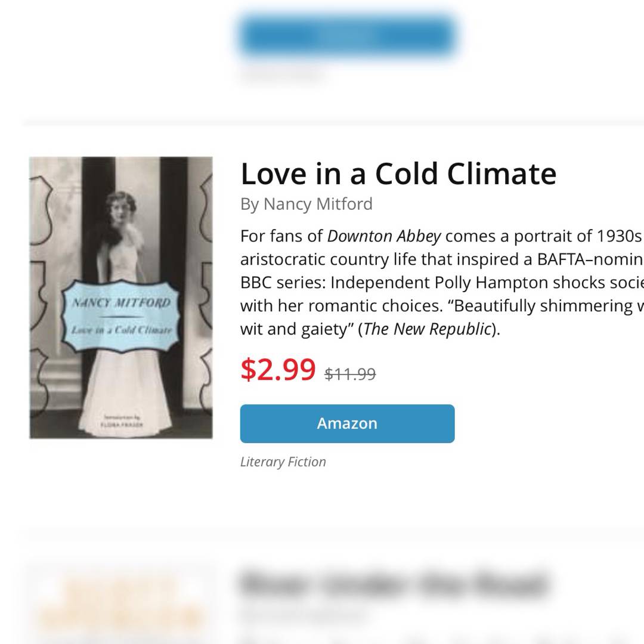Screen dimensions: 644x644
Task: Click the blurred blue button at top
Action: [347, 35]
